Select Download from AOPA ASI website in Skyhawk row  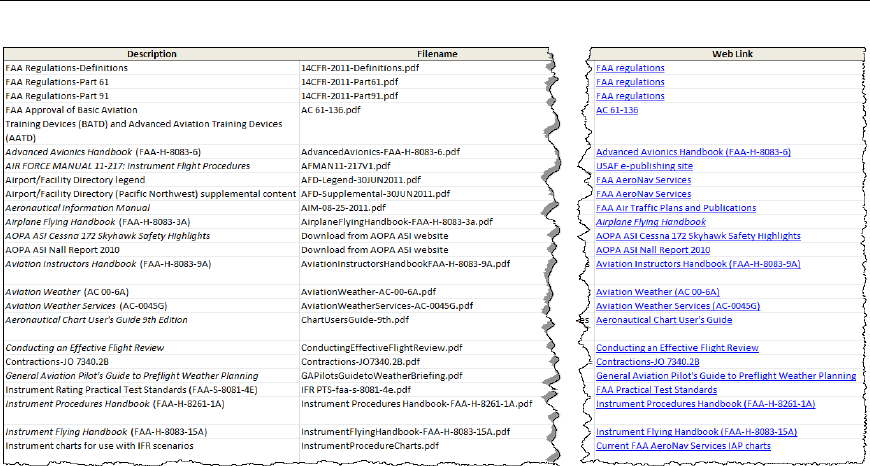[x=375, y=236]
